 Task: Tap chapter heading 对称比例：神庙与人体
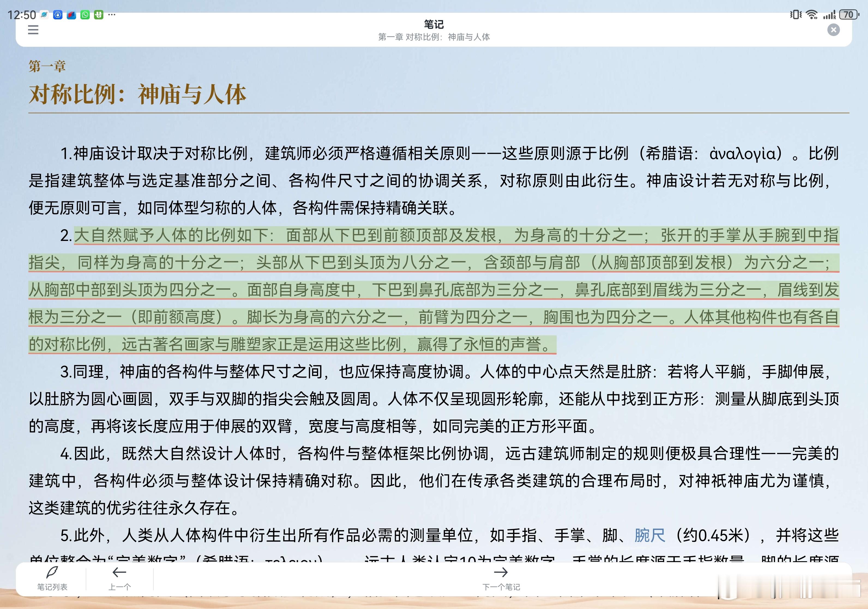click(138, 94)
